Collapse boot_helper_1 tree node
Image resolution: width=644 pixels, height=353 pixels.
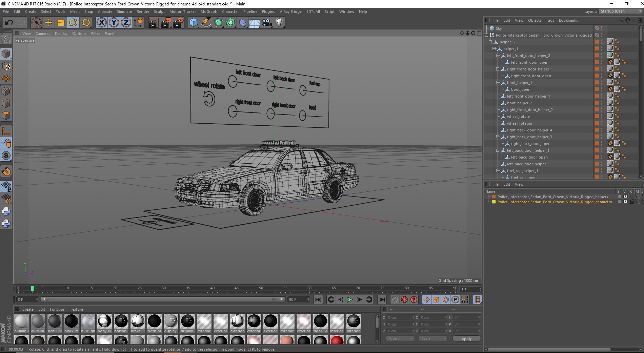498,83
